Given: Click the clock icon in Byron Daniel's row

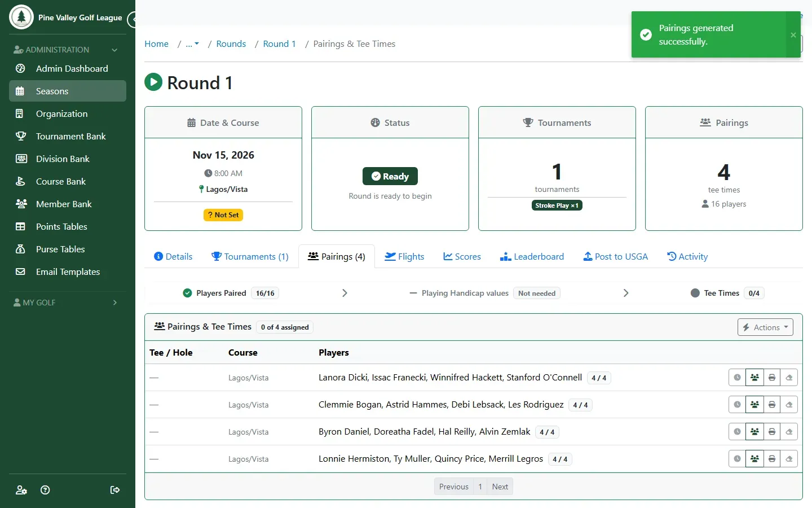Looking at the screenshot, I should (737, 432).
